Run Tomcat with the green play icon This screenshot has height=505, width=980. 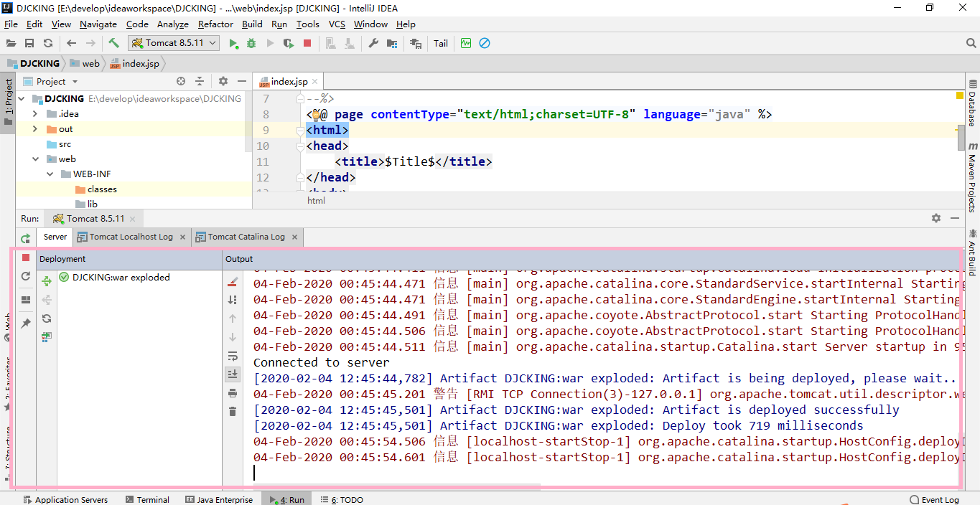(233, 44)
